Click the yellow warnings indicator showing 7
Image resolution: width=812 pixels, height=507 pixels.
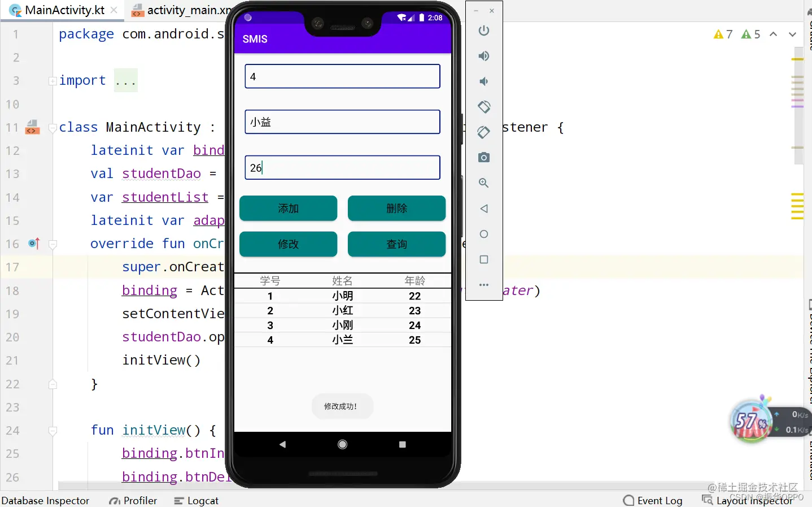[x=723, y=34]
